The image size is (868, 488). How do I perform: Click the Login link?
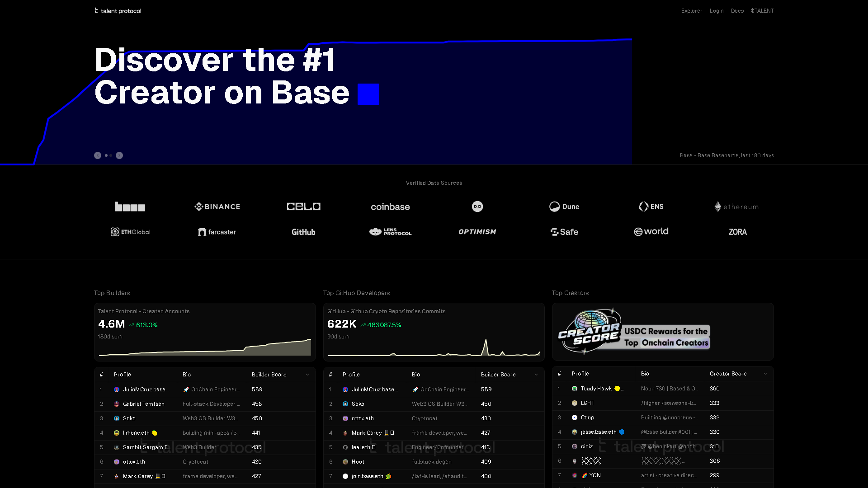(717, 10)
